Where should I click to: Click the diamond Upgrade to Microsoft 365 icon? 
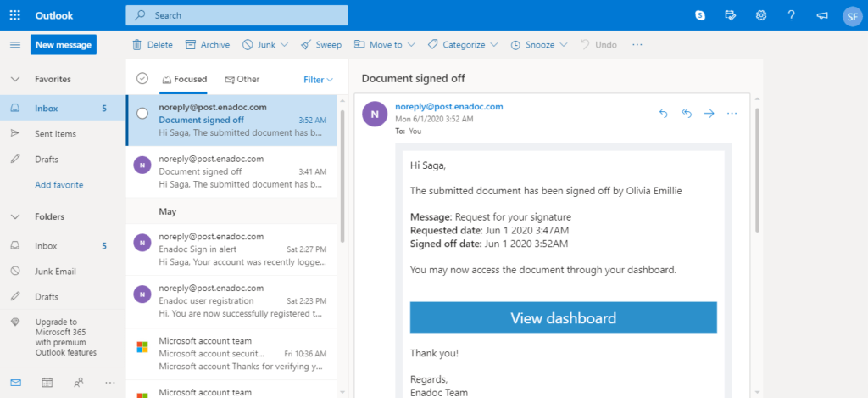click(15, 322)
